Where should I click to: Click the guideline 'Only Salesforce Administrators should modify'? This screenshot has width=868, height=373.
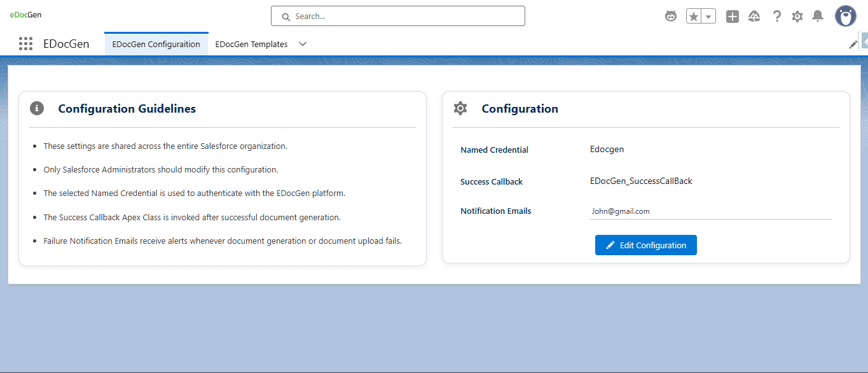click(x=161, y=170)
